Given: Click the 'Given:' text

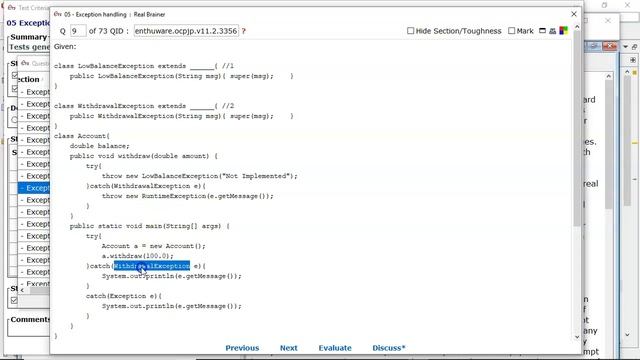Looking at the screenshot, I should point(65,47).
